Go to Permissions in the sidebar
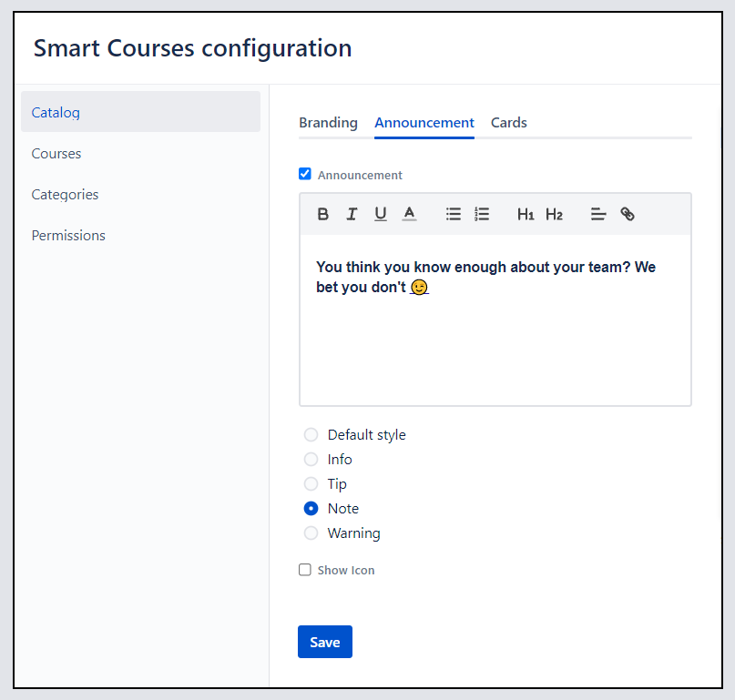The height and width of the screenshot is (700, 735). point(68,236)
